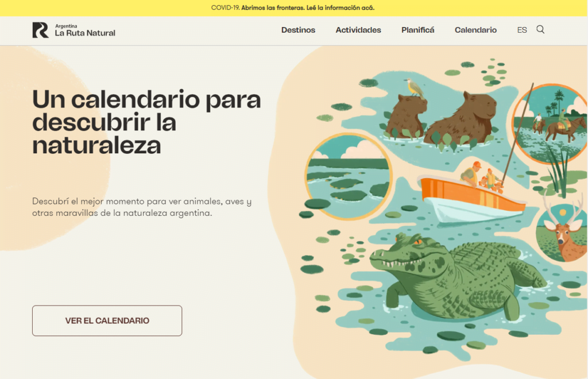Click the yellow COVID-19 banner bar
The image size is (588, 379).
(x=294, y=8)
